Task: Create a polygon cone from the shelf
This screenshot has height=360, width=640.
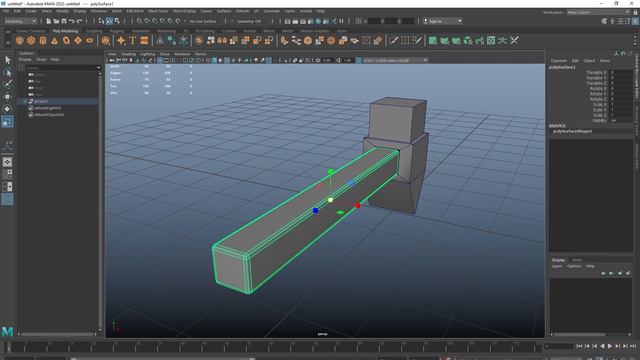Action: (x=54, y=40)
